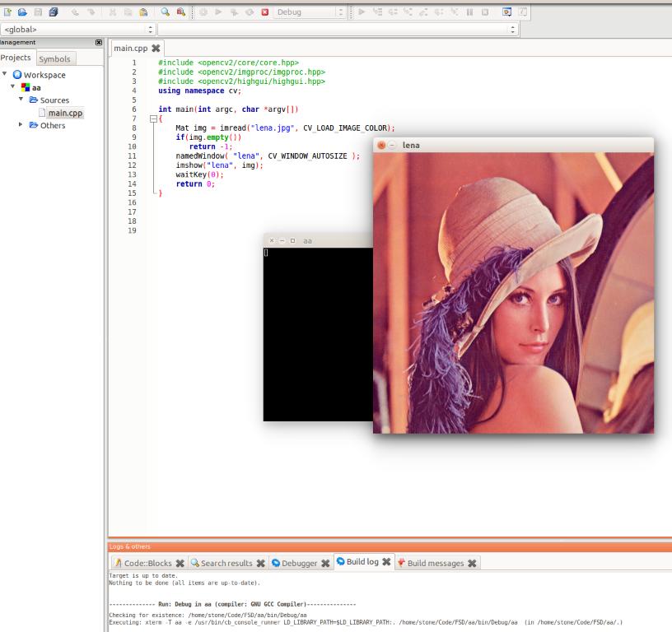Click the lena image in the lena window

513,293
